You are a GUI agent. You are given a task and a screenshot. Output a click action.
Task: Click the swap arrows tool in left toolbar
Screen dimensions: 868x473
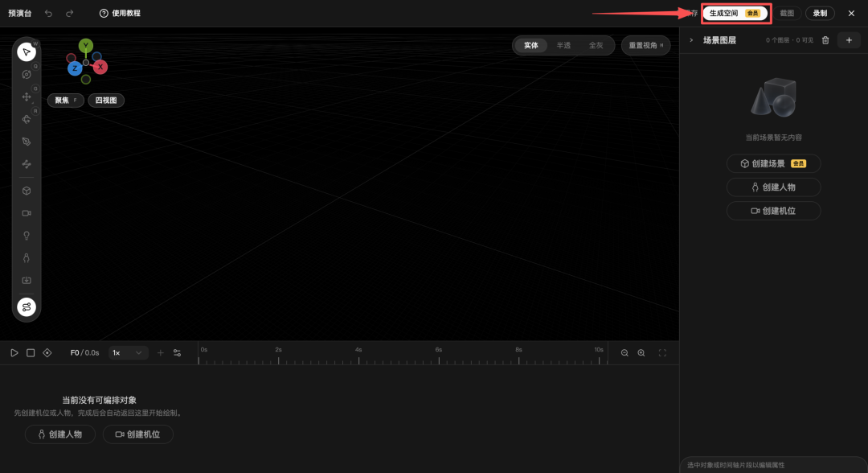click(26, 164)
